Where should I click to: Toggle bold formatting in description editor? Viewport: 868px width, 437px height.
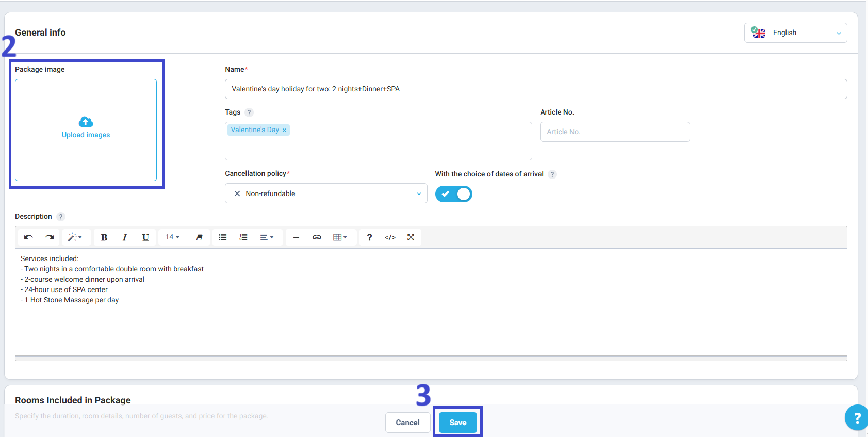click(x=104, y=237)
